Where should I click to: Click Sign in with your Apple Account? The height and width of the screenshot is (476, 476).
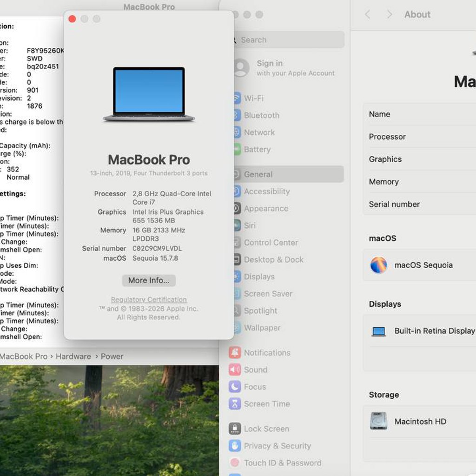point(295,68)
